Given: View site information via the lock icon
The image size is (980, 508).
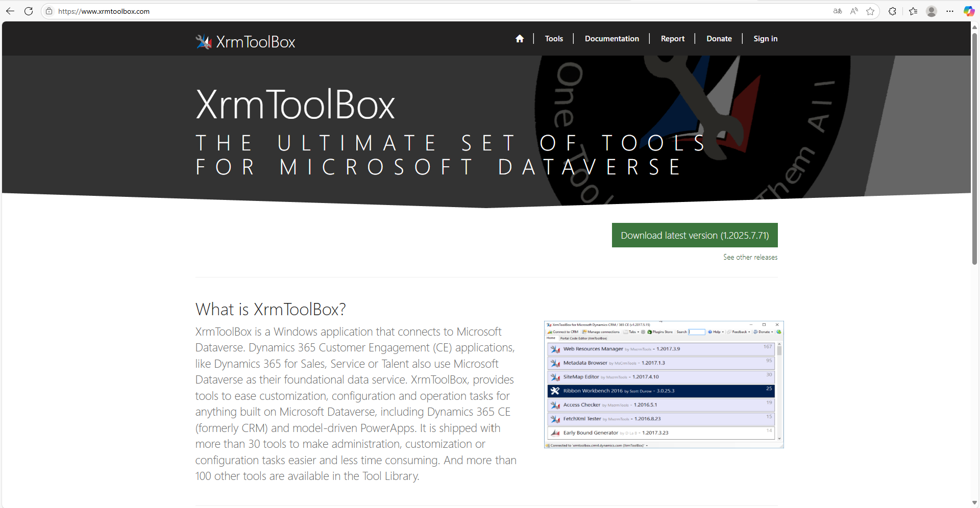Looking at the screenshot, I should 49,11.
